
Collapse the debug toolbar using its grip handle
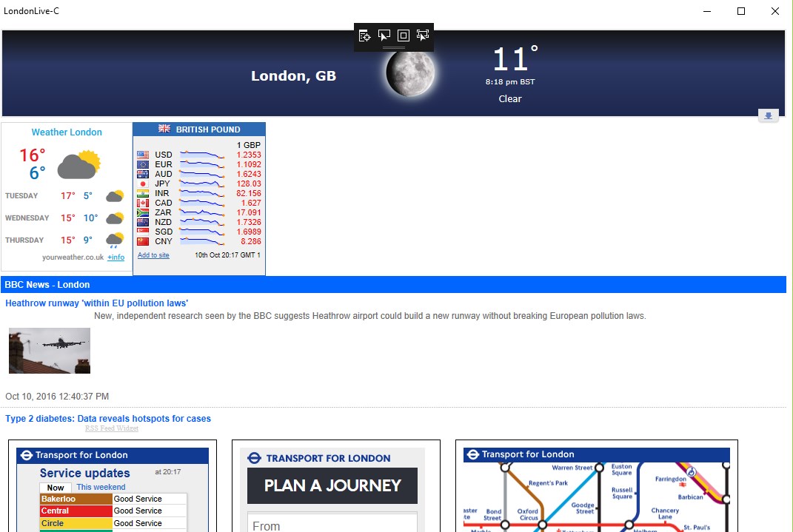[393, 48]
